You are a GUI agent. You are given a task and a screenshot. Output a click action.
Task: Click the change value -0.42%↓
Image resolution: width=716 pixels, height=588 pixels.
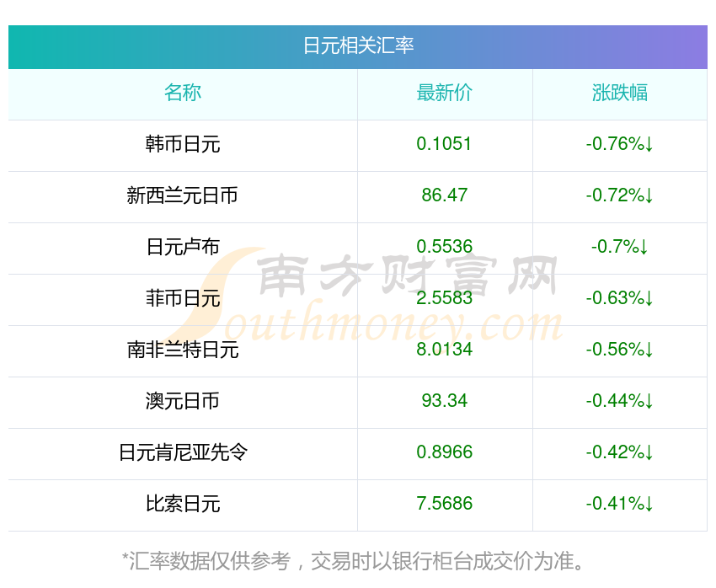[620, 452]
